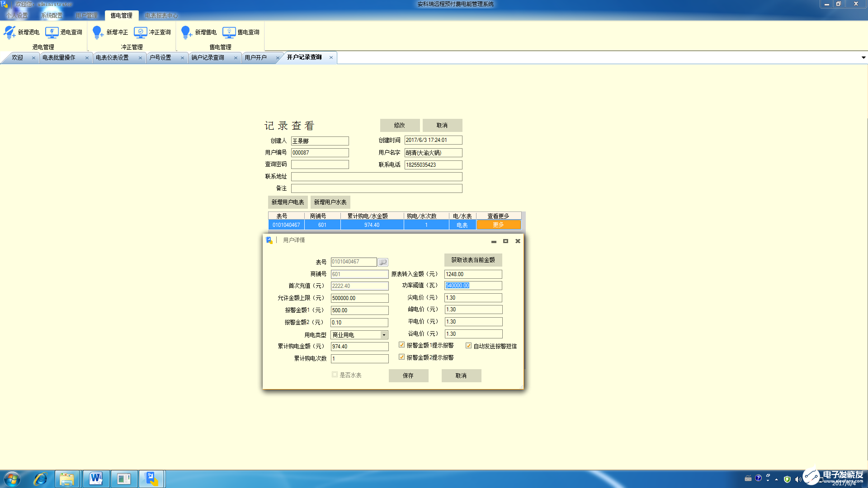Switch to the 用户开户 document tab
Screen dimensions: 868x488
(x=256, y=58)
